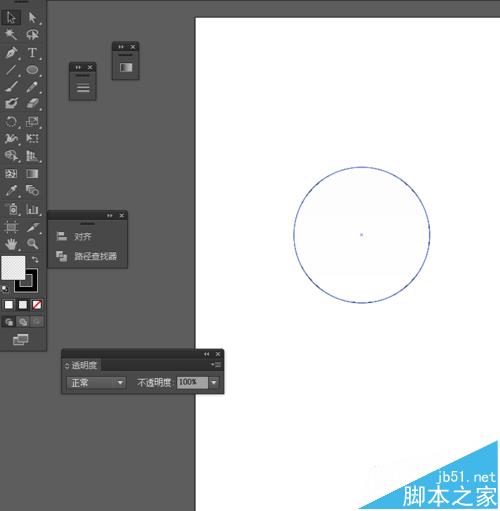Screen dimensions: 500x511
Task: Select the Line Segment tool
Action: point(11,70)
